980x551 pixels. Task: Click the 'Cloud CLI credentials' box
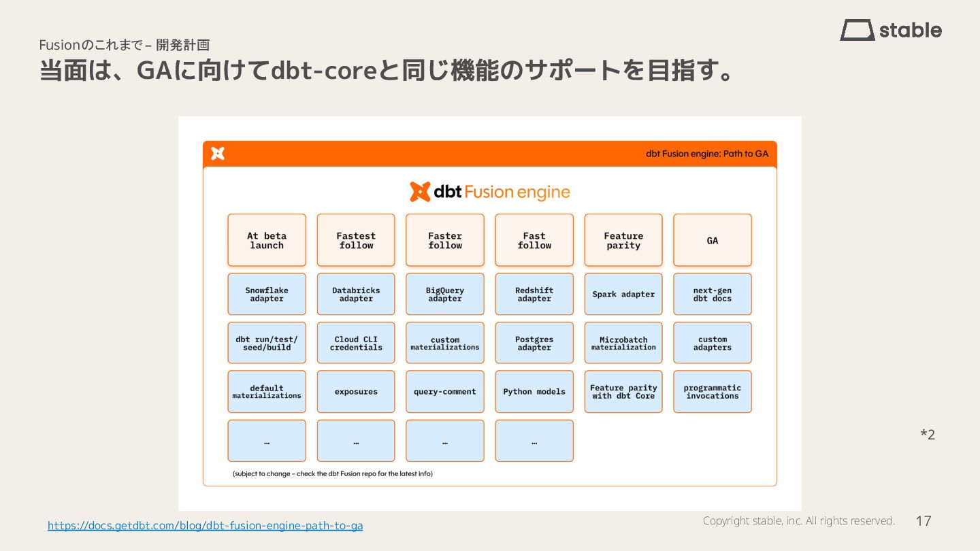point(356,343)
